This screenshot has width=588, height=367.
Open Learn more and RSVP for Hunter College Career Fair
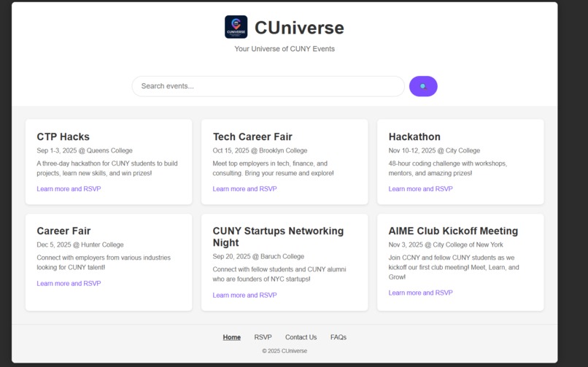[x=69, y=283]
